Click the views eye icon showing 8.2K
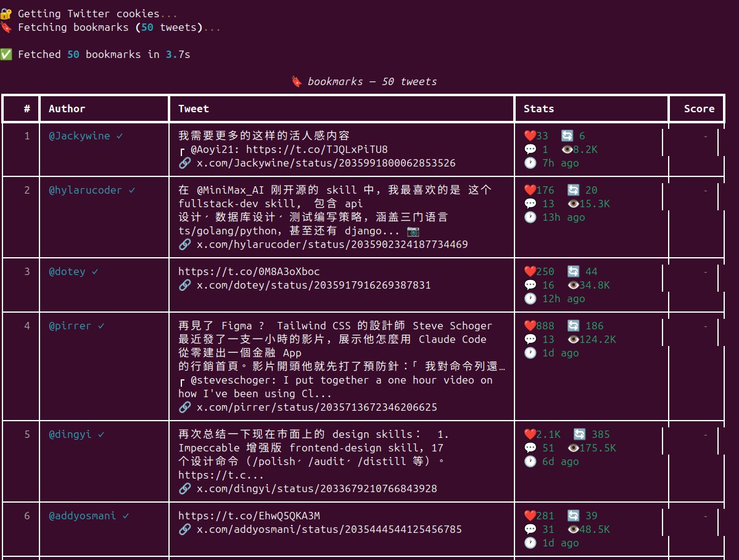 [567, 149]
